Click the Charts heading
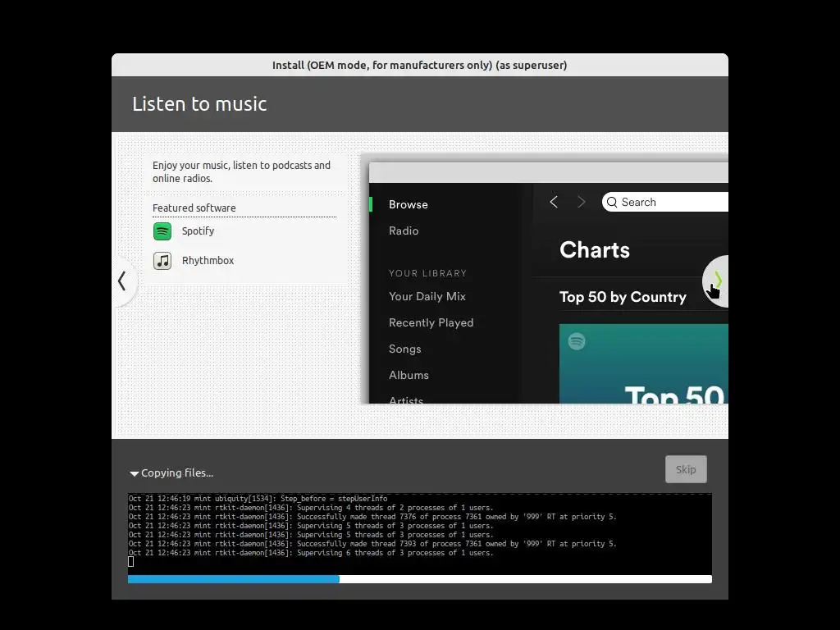The image size is (840, 630). [595, 249]
